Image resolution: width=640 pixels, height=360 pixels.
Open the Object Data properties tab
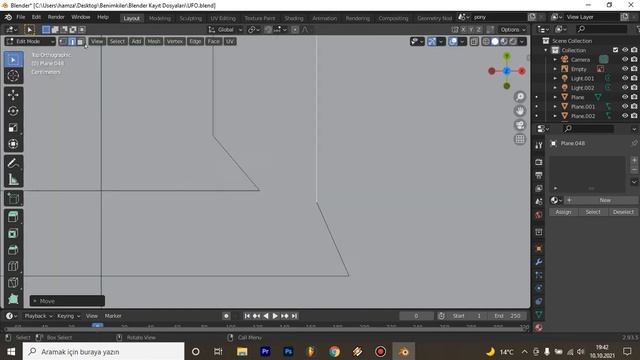point(539,314)
